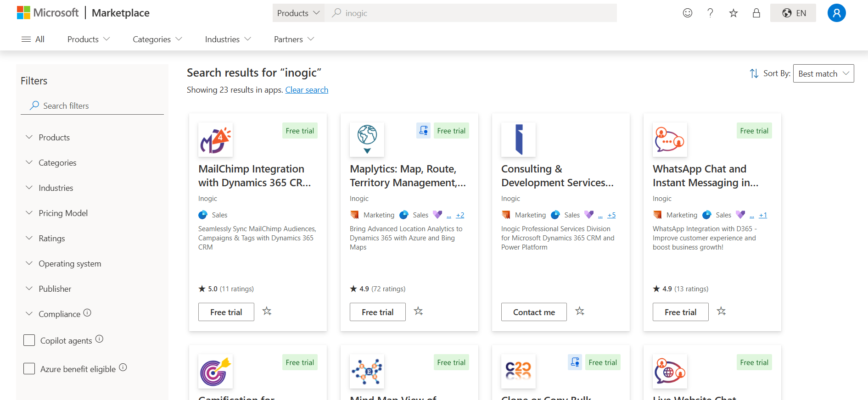Screen dimensions: 868x400
Task: Click the private plans lock icon
Action: pos(756,13)
